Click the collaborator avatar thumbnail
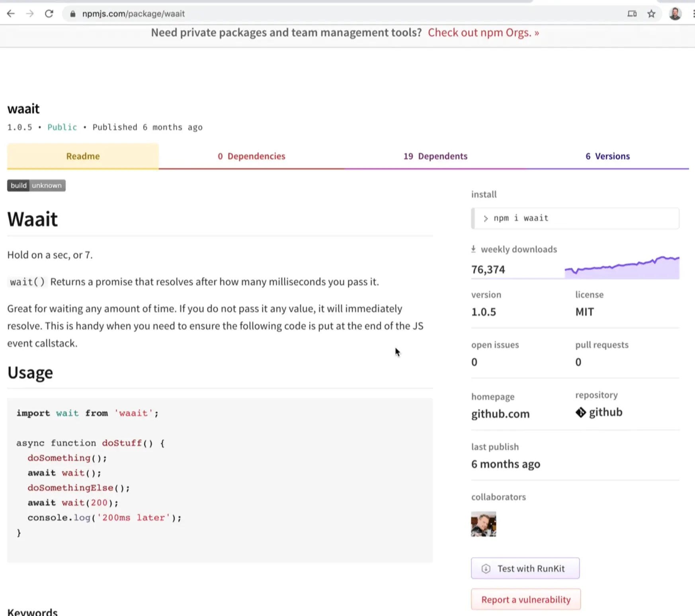 point(483,524)
